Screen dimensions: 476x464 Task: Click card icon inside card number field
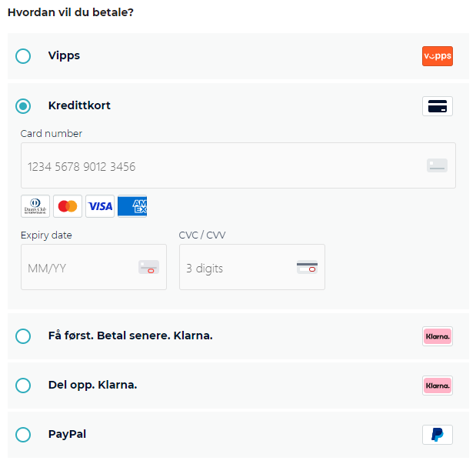click(x=437, y=165)
